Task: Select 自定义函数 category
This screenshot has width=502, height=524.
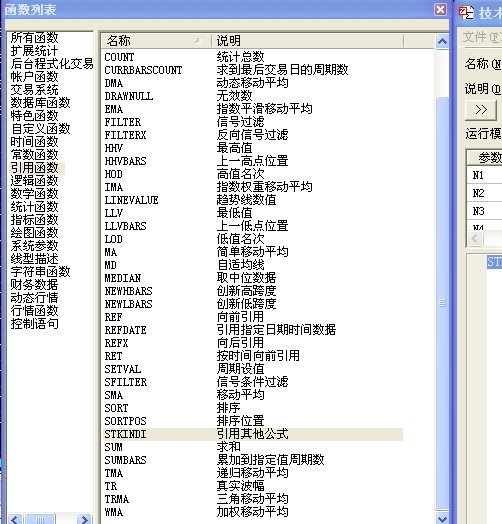Action: [40, 129]
